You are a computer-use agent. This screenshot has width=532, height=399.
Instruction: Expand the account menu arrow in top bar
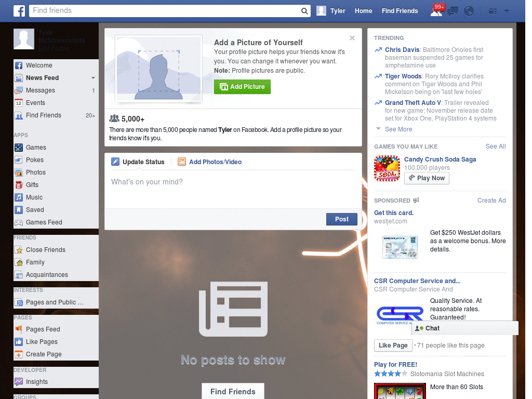click(x=507, y=11)
